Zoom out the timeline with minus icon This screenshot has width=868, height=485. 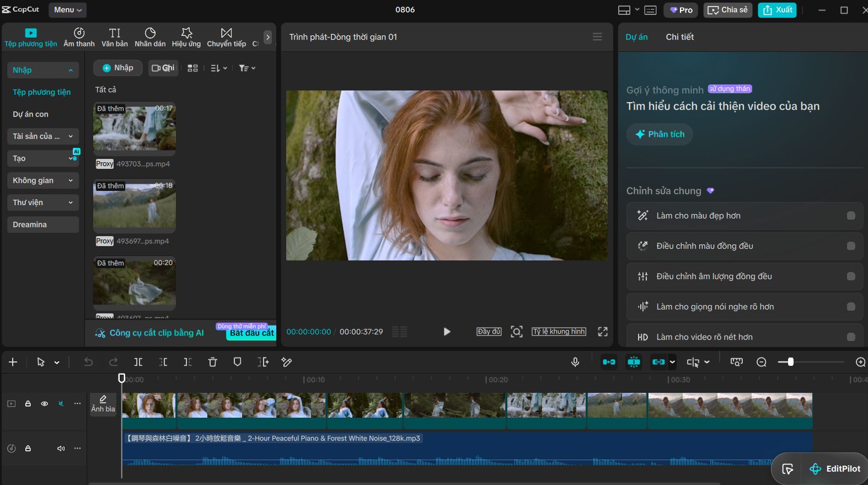(x=762, y=362)
